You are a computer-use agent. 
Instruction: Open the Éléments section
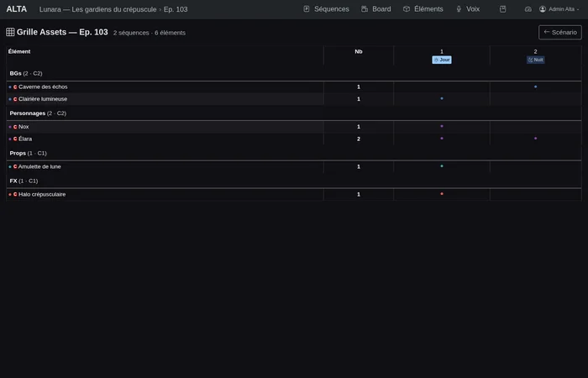click(x=423, y=9)
